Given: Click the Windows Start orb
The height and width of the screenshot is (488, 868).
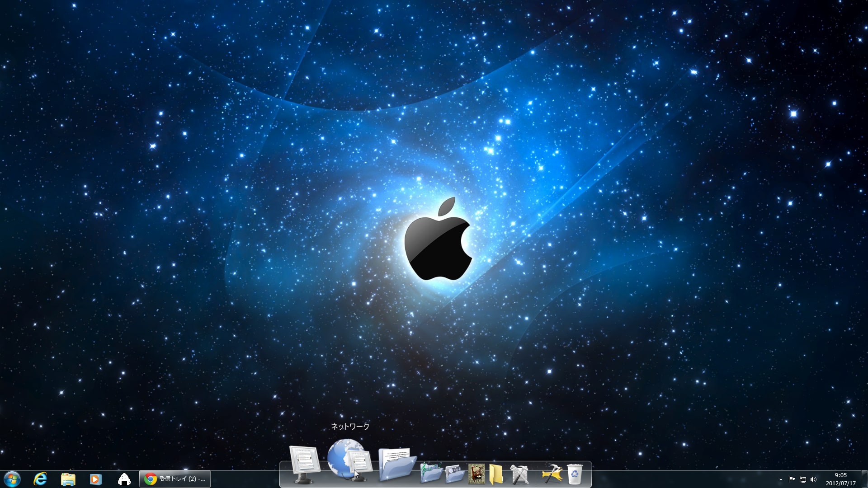Looking at the screenshot, I should pos(12,479).
